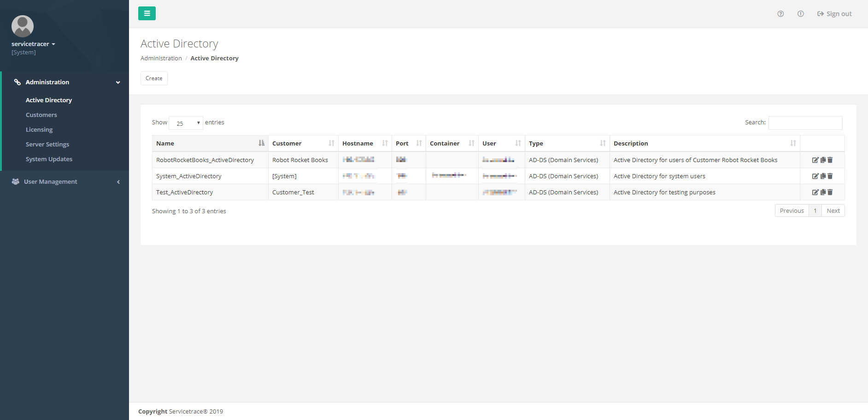Edit the RobotRocketBooks_ActiveDirectory entry
This screenshot has width=868, height=420.
[x=815, y=160]
